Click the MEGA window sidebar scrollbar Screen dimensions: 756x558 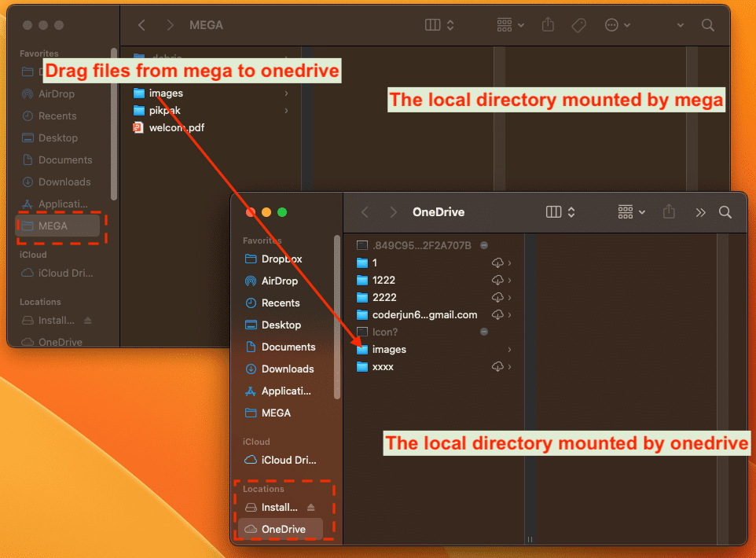pyautogui.click(x=114, y=124)
